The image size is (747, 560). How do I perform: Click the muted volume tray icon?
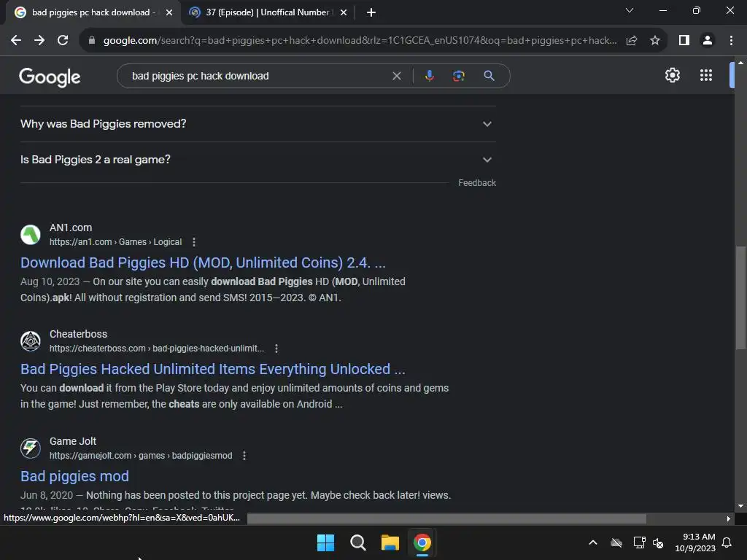click(659, 542)
